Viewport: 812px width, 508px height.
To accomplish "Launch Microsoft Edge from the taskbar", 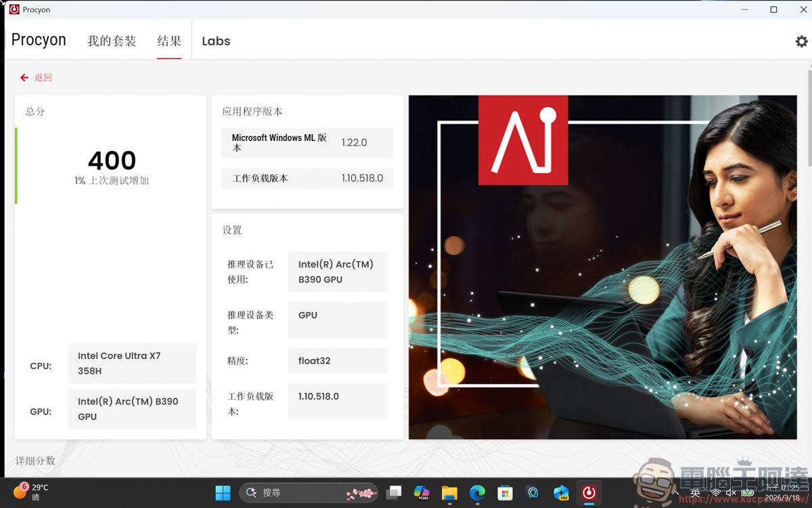I will (x=476, y=493).
